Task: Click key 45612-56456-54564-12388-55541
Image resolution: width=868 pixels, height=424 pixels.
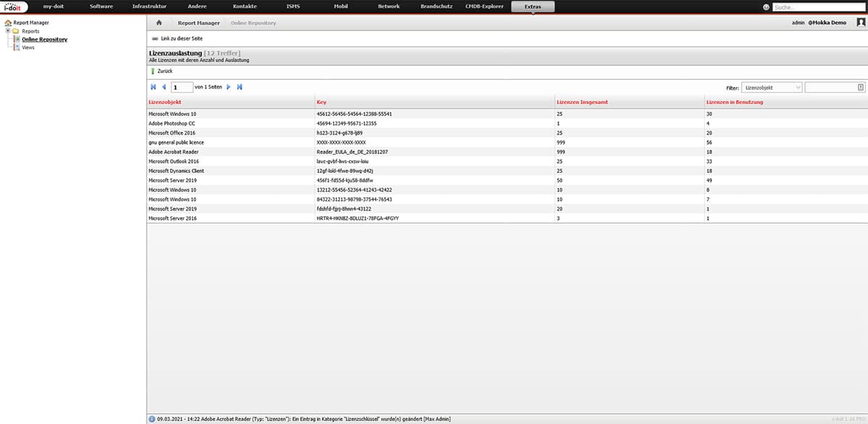Action: pyautogui.click(x=354, y=114)
